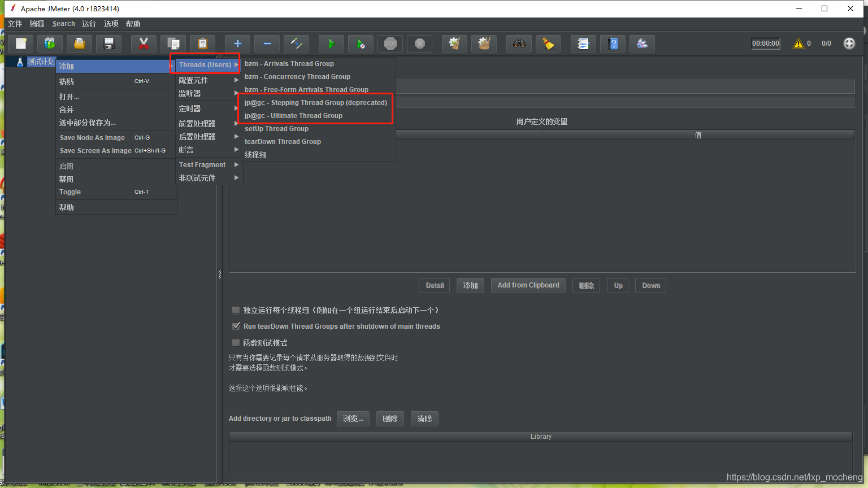Click the Reset search icon

(548, 43)
